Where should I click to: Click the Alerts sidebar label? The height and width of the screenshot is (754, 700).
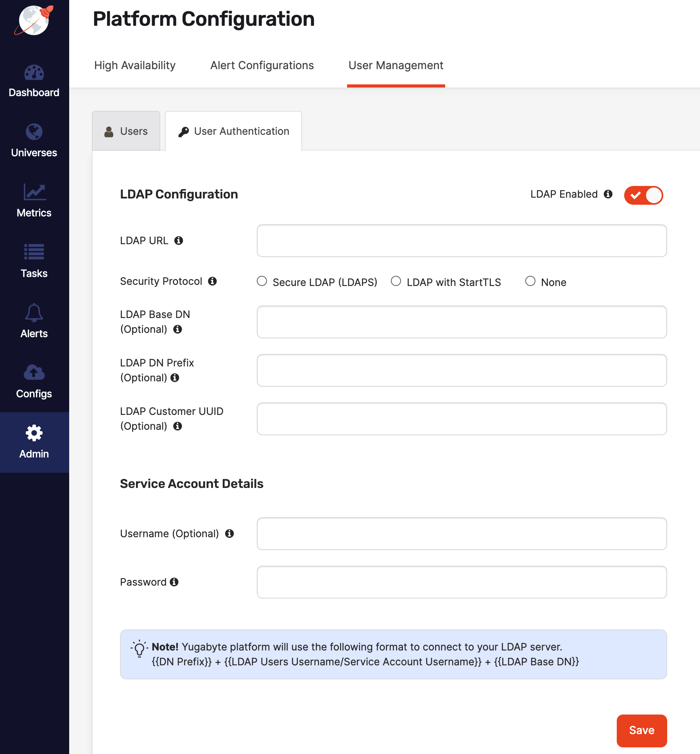point(34,334)
